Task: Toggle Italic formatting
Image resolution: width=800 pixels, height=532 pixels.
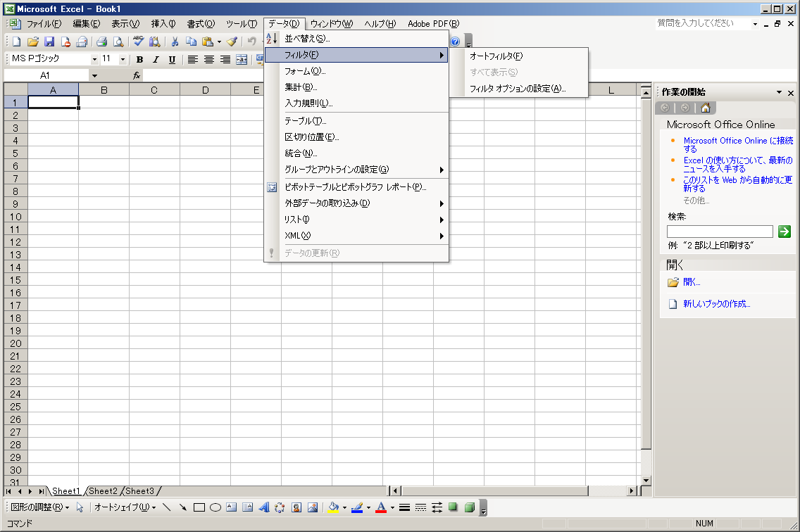Action: (156, 60)
